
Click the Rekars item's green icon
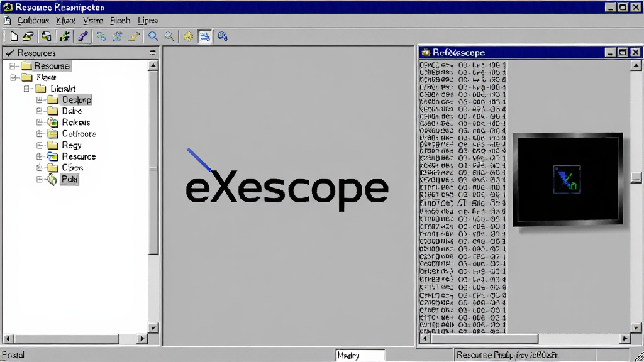click(x=53, y=122)
